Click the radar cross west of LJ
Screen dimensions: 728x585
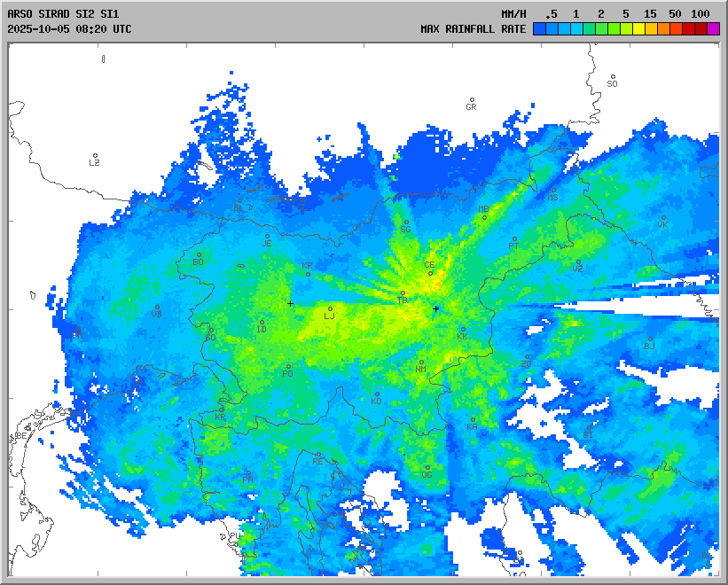coord(290,303)
